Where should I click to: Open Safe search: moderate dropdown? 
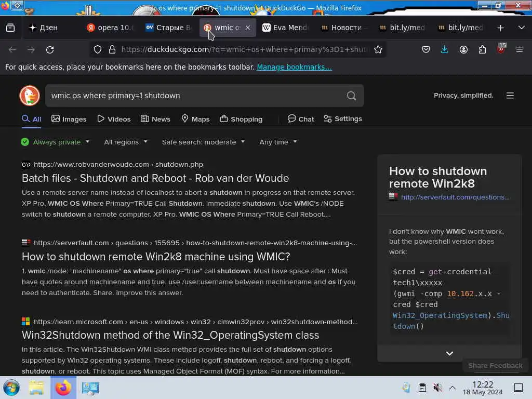[x=203, y=142]
